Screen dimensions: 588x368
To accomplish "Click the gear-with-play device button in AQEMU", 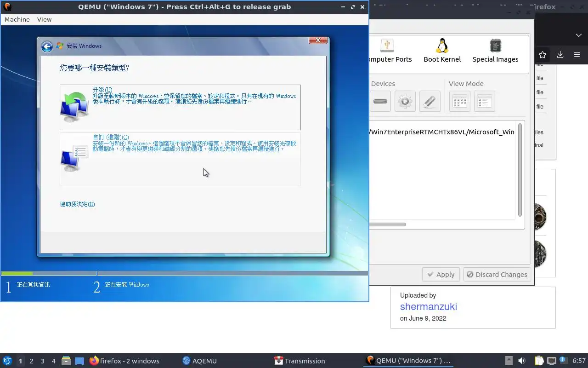I will point(405,101).
